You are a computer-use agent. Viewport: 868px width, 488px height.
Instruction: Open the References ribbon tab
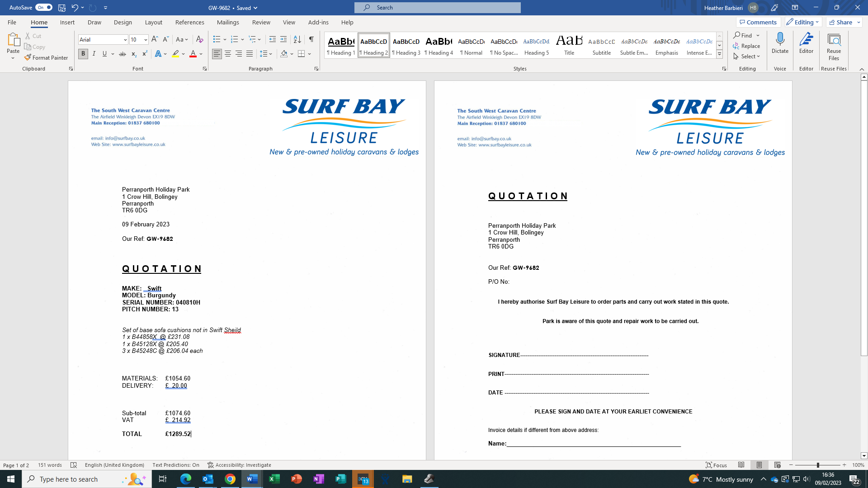[189, 22]
